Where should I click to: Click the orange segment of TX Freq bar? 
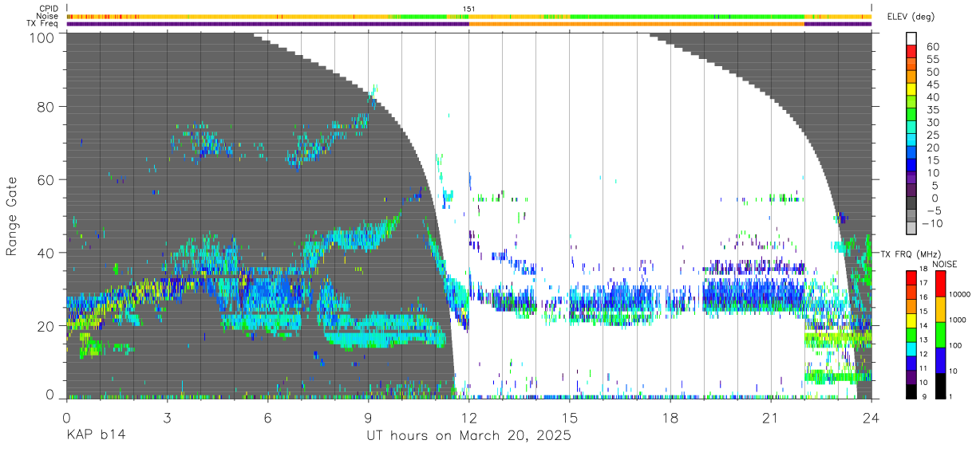click(x=637, y=24)
